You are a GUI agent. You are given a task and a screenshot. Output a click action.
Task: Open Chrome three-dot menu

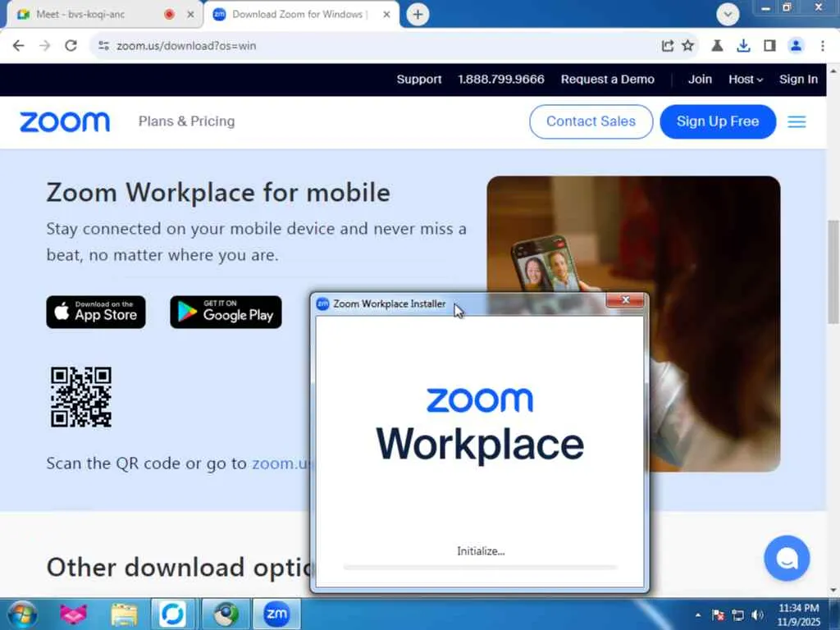point(822,46)
